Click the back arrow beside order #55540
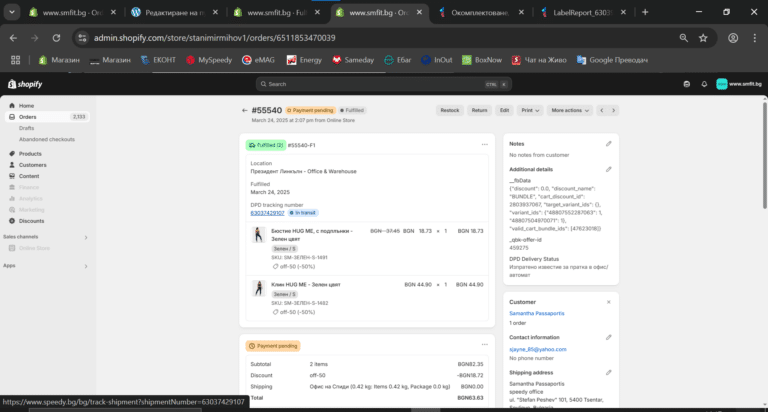Viewport: 768px width, 412px height. [244, 110]
